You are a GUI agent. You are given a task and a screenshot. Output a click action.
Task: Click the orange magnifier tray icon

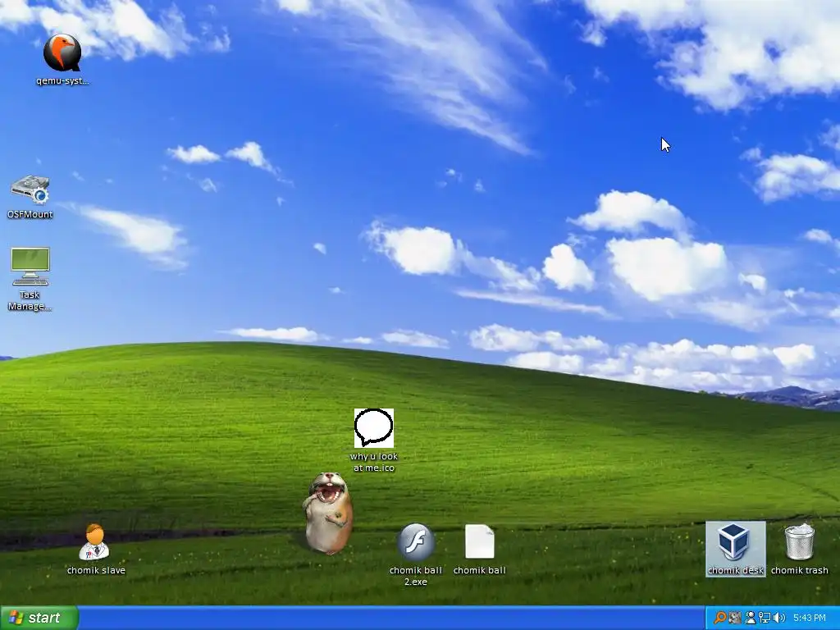click(x=720, y=618)
